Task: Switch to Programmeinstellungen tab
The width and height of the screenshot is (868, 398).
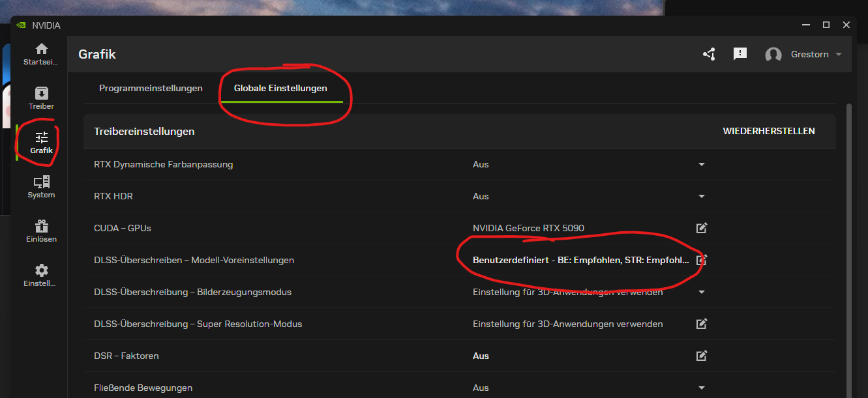Action: (151, 88)
